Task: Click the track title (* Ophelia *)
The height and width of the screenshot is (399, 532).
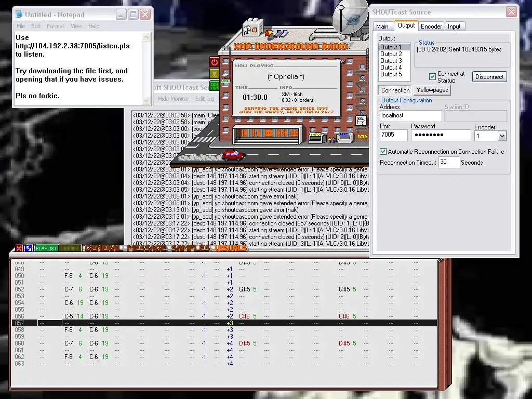Action: click(x=286, y=77)
